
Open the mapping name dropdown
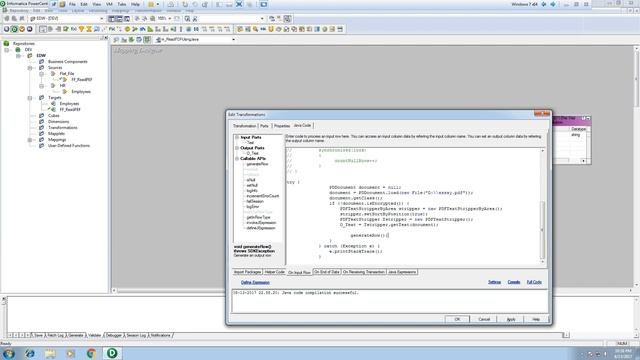[x=233, y=40]
